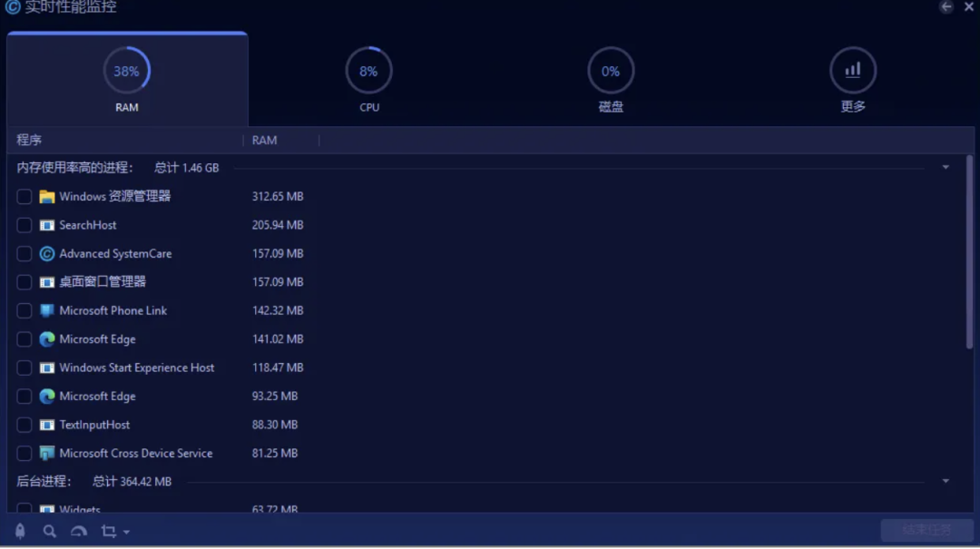Image resolution: width=980 pixels, height=549 pixels.
Task: Click the Windows 资源管理器 folder icon
Action: coord(47,196)
